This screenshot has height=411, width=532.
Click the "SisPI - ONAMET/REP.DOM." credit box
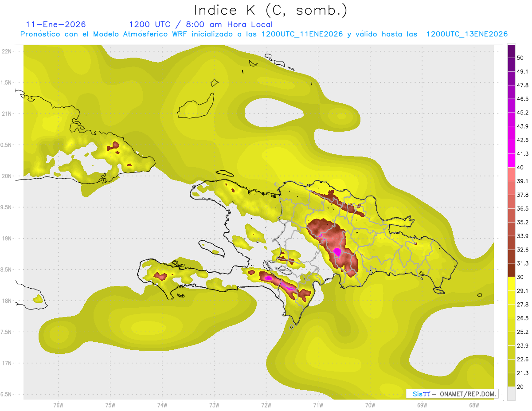point(452,394)
